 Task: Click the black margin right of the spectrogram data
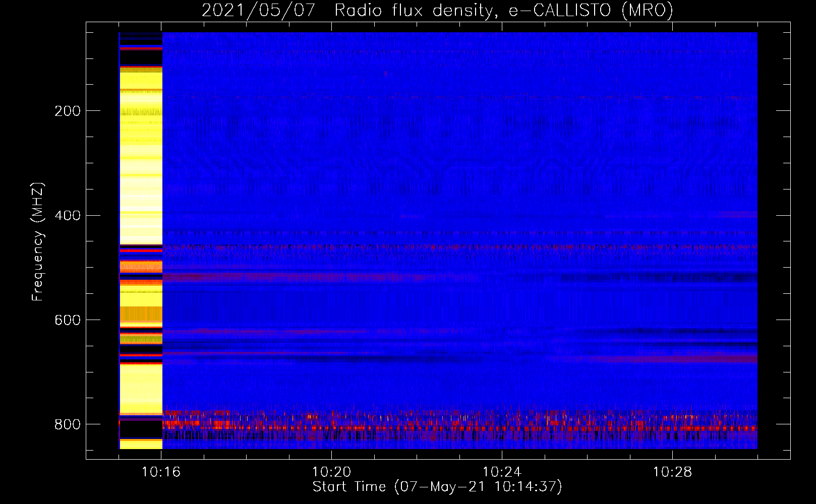coord(773,242)
